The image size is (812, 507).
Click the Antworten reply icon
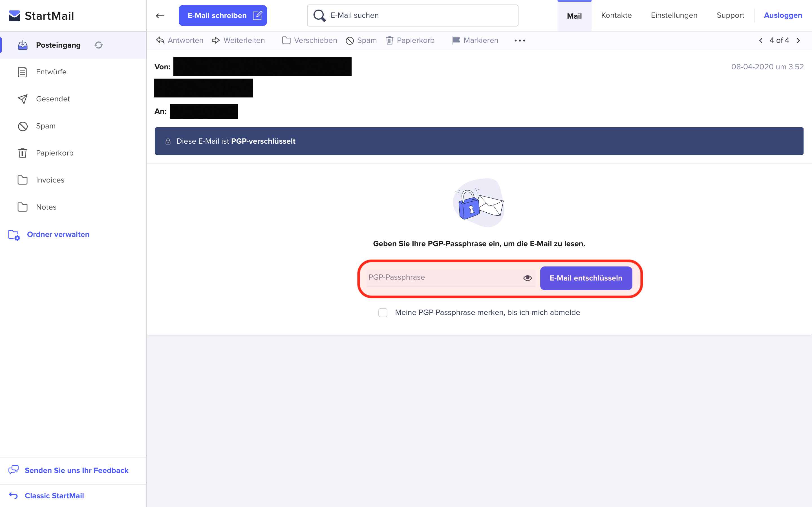pos(160,40)
